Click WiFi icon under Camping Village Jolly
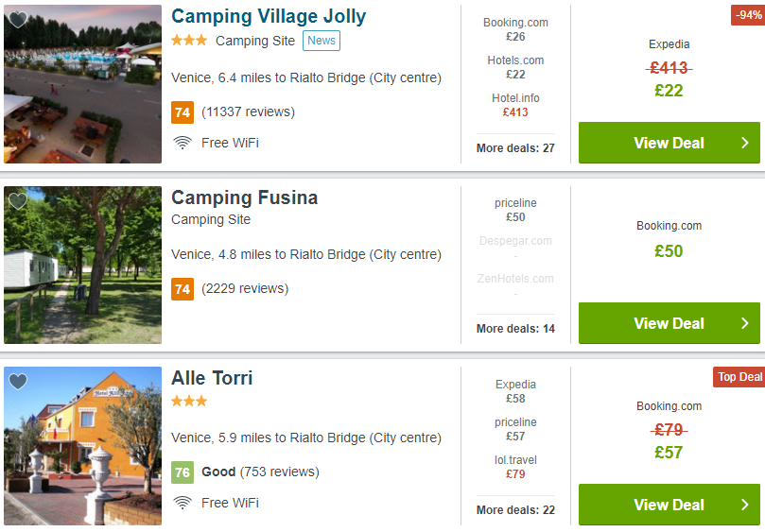This screenshot has height=532, width=765. (183, 143)
